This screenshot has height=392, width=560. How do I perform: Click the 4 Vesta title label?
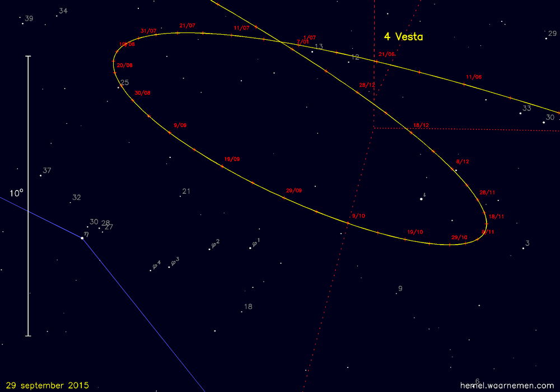(403, 37)
